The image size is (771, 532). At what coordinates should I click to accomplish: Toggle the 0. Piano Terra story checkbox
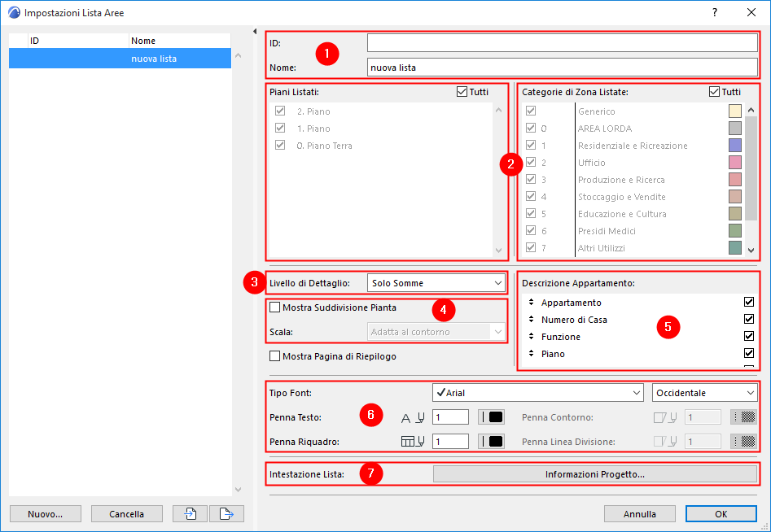coord(280,146)
